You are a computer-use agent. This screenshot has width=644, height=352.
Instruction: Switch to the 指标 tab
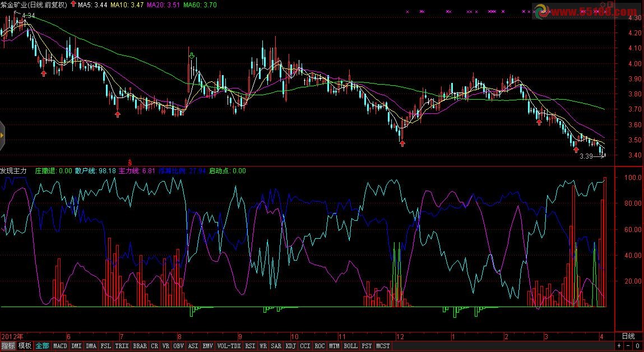pyautogui.click(x=8, y=346)
